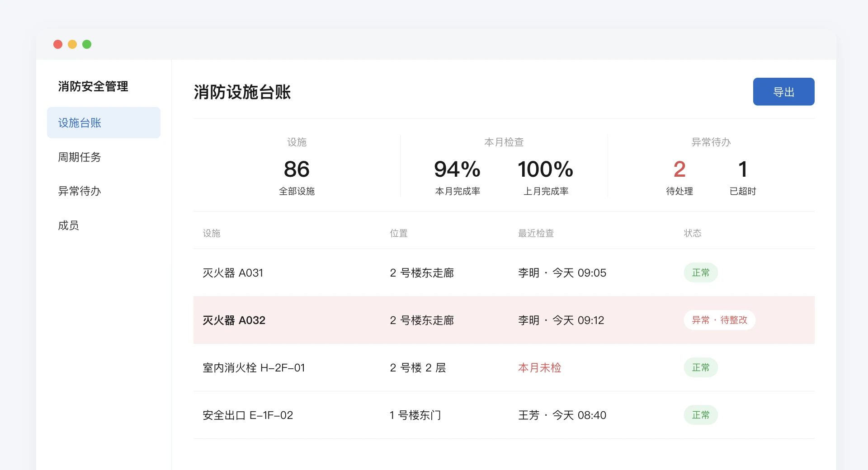
Task: Click the 100% 上月完成率 value
Action: [x=545, y=169]
